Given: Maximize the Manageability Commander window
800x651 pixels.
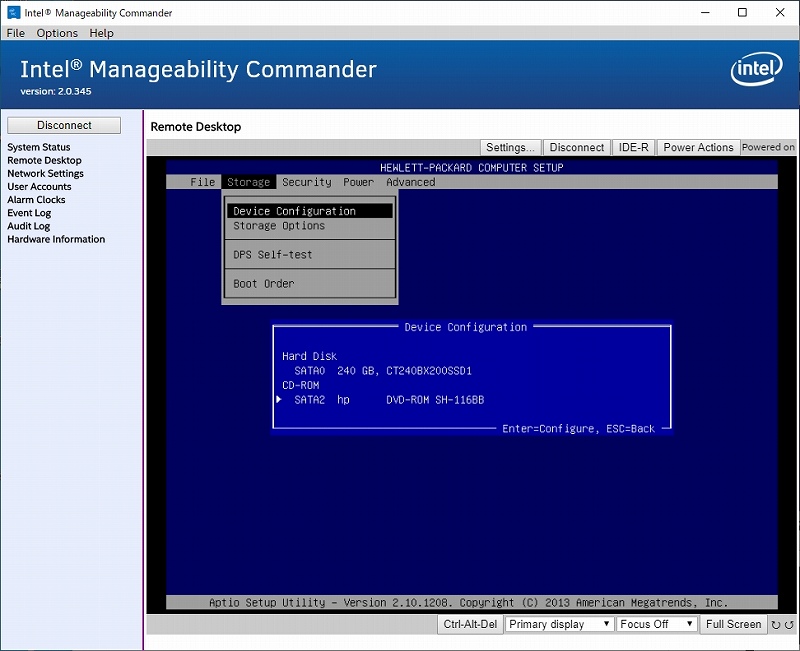Looking at the screenshot, I should click(x=742, y=12).
